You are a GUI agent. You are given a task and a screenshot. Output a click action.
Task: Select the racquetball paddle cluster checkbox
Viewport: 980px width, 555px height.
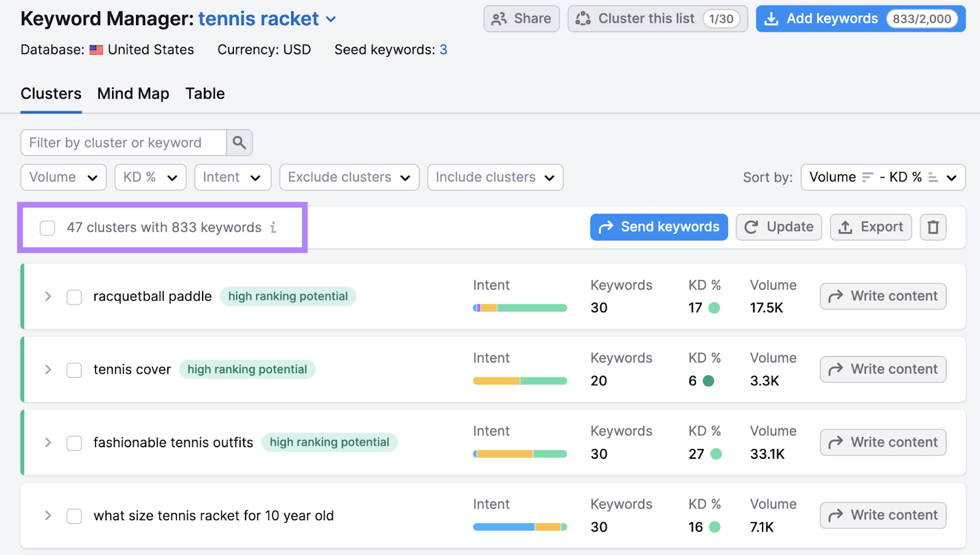(73, 296)
